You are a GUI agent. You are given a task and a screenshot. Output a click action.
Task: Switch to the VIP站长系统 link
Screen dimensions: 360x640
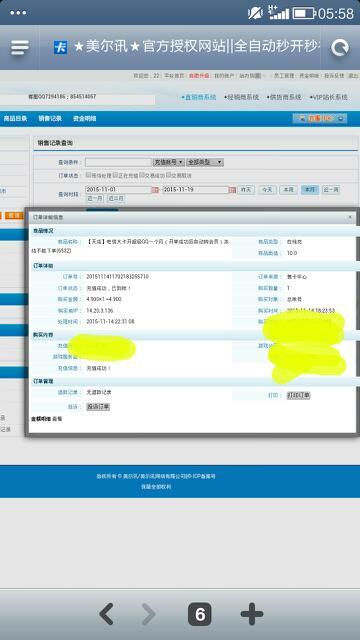pyautogui.click(x=329, y=98)
